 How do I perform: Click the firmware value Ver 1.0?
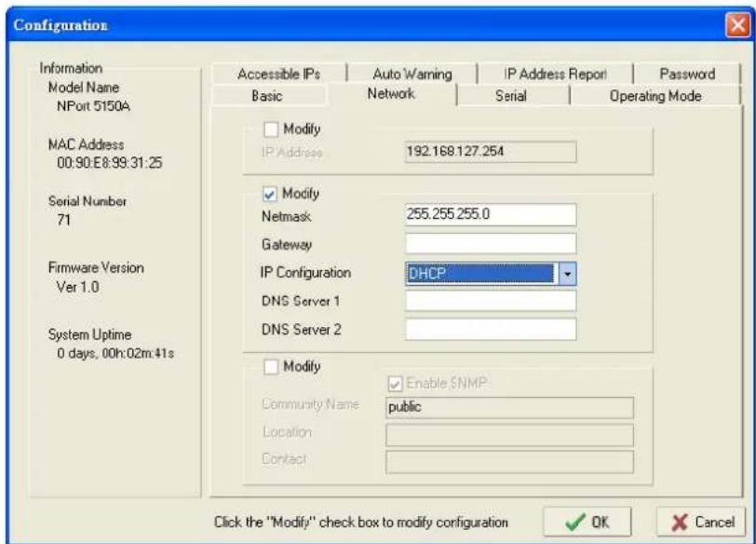coord(78,287)
